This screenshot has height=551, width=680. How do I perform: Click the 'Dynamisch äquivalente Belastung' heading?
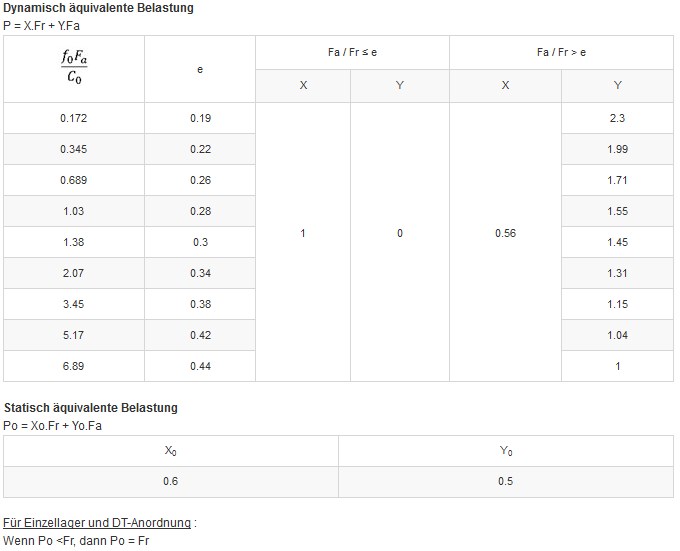coord(98,8)
